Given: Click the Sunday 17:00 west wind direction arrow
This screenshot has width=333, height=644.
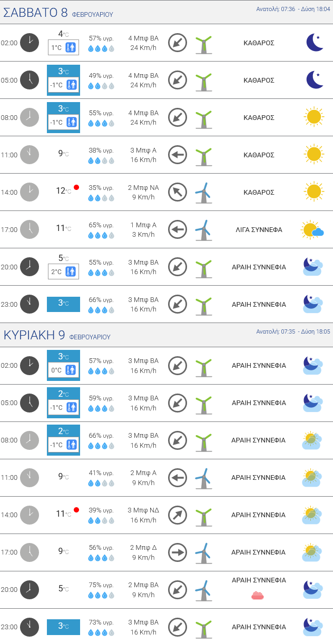Looking at the screenshot, I should click(178, 552).
